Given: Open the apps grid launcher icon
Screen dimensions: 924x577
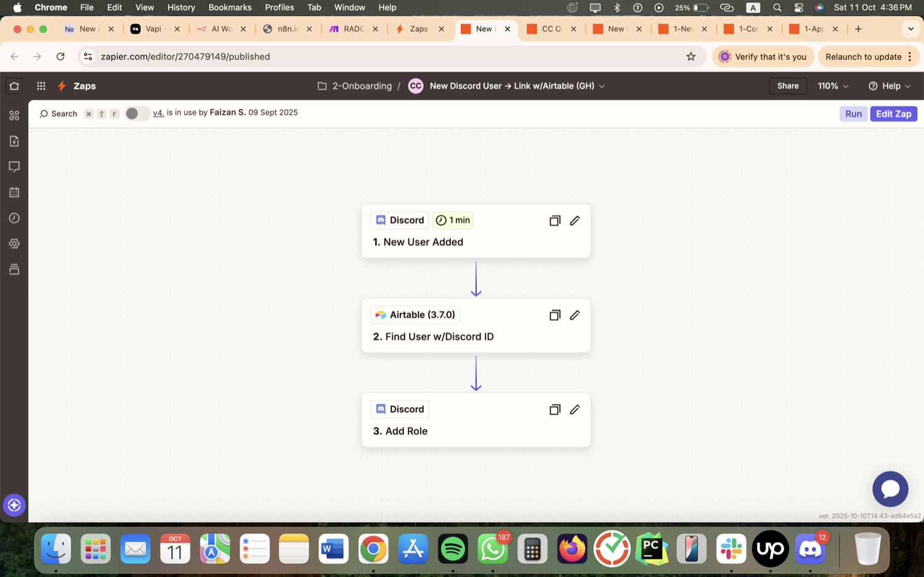Looking at the screenshot, I should pos(41,86).
